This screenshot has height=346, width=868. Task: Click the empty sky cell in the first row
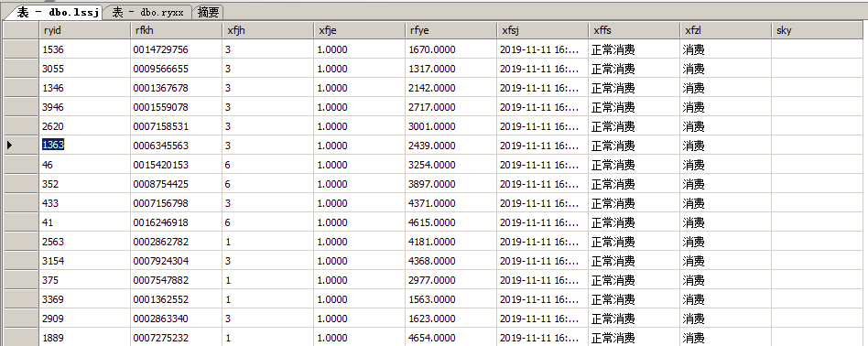click(819, 49)
